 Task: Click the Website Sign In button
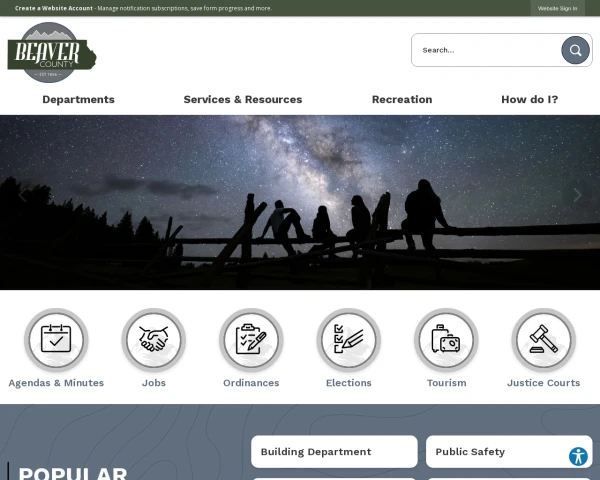coord(558,8)
